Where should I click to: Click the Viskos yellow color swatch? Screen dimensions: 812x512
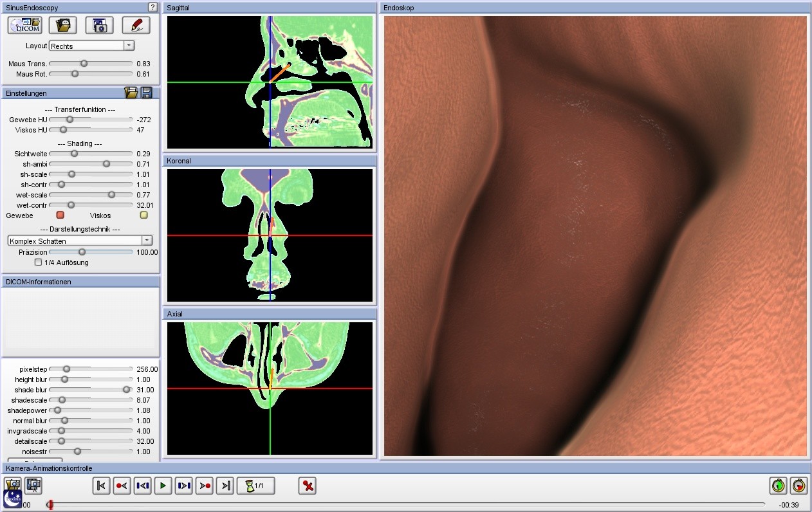pos(144,215)
